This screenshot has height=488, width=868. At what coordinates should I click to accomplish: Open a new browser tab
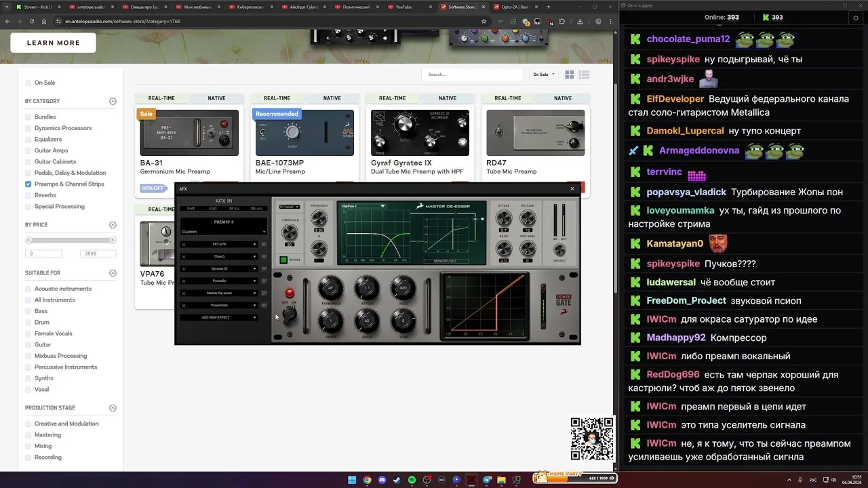[549, 7]
